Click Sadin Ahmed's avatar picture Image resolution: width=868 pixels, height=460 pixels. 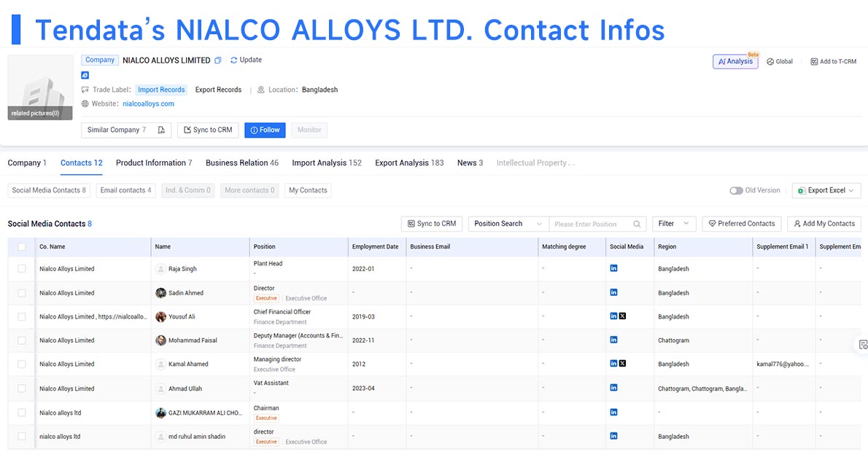160,293
